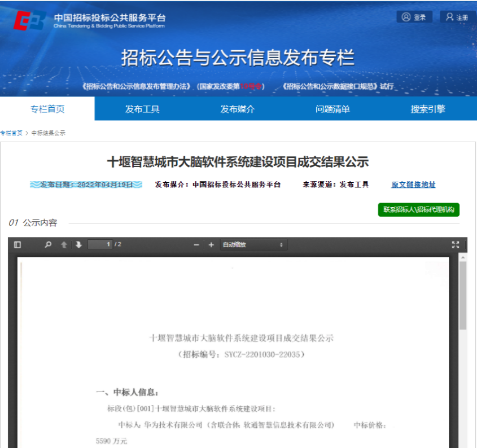This screenshot has height=448, width=477.
Task: Switch PDF viewer to fullscreen mode
Action: coord(456,245)
